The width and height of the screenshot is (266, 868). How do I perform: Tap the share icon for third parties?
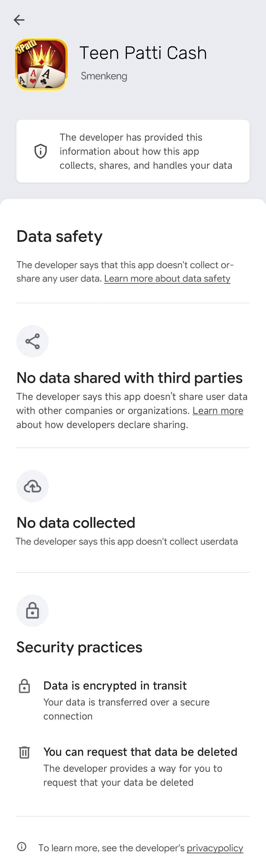click(32, 341)
